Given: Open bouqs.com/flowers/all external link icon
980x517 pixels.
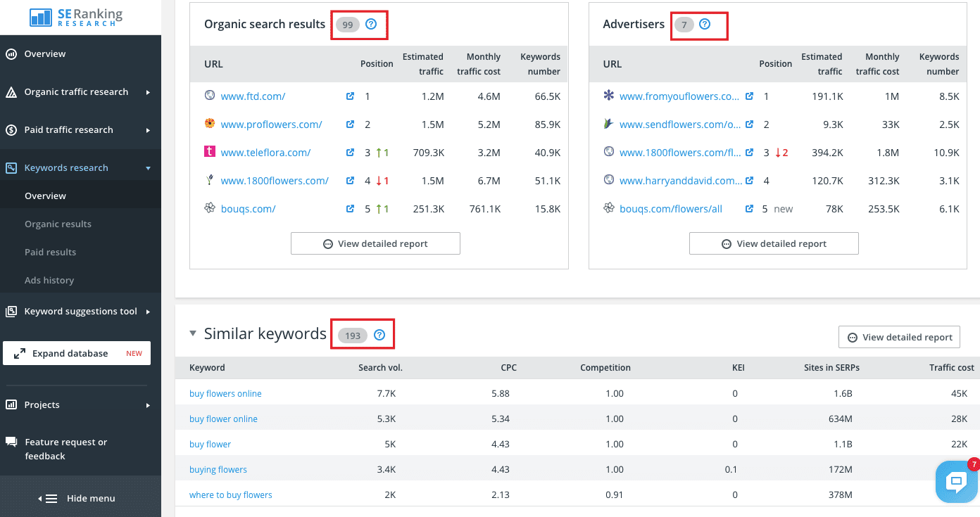Looking at the screenshot, I should point(749,209).
